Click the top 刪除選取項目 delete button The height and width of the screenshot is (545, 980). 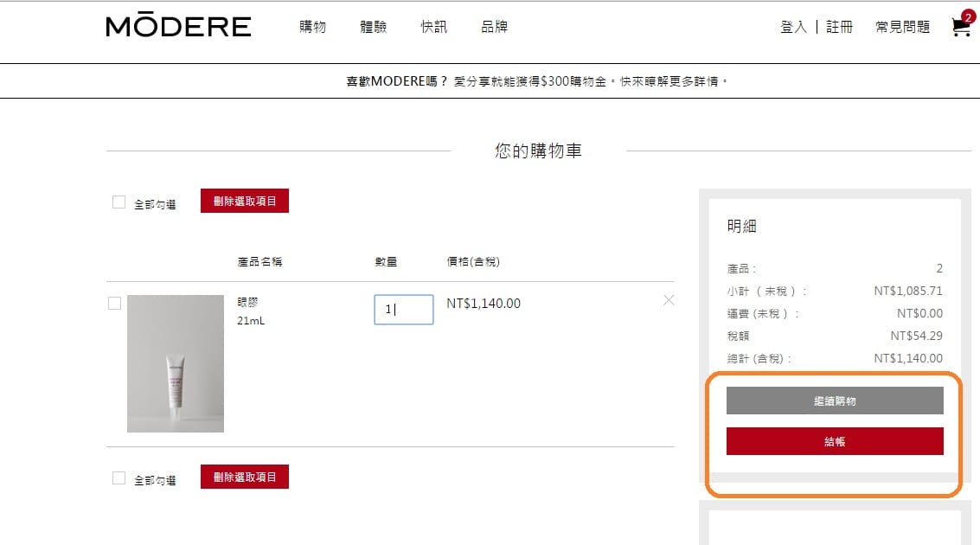(244, 201)
